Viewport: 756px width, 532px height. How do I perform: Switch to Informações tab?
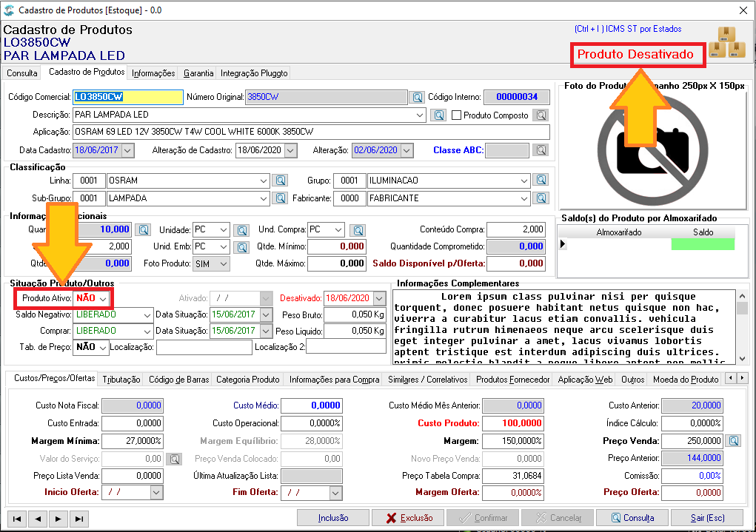tap(153, 73)
